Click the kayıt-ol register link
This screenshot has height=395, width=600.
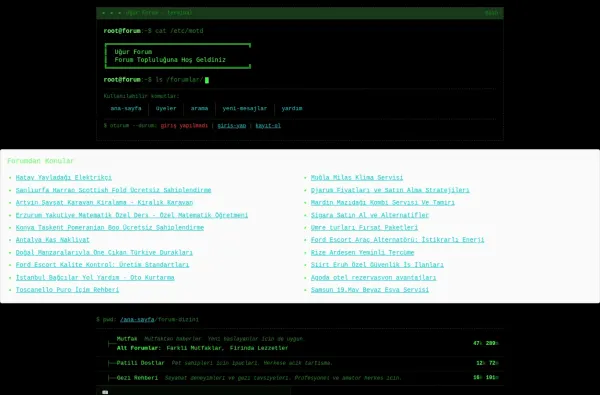[x=268, y=126]
